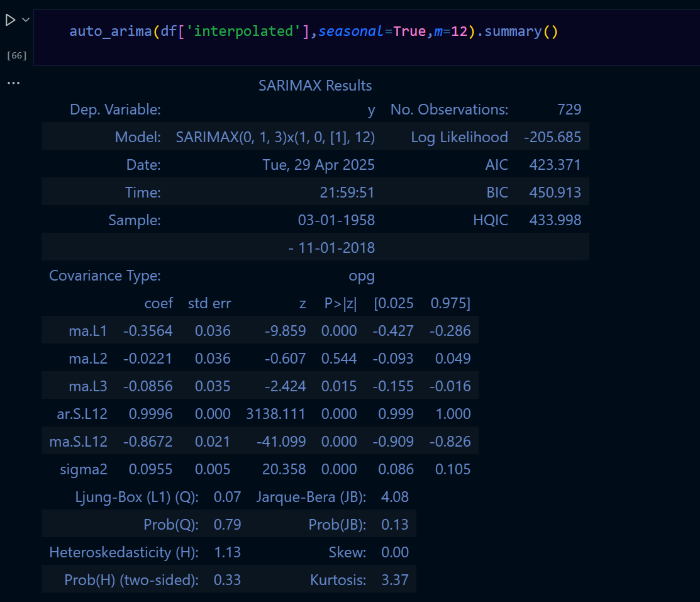Select Skew value 0.00
Image resolution: width=700 pixels, height=602 pixels.
coord(394,552)
